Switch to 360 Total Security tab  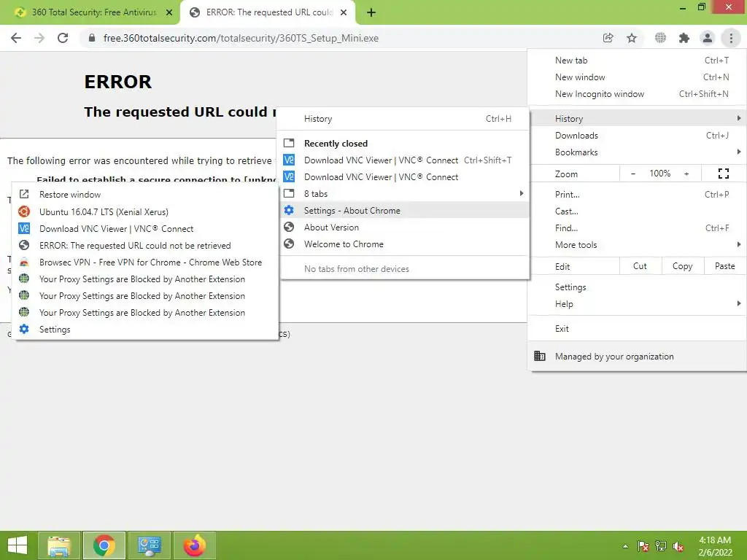90,12
